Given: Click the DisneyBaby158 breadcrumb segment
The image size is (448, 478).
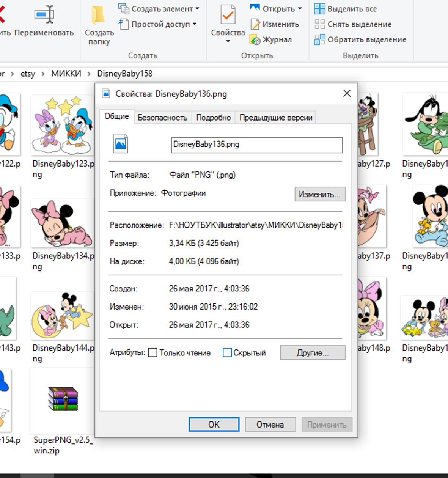Looking at the screenshot, I should tap(125, 74).
